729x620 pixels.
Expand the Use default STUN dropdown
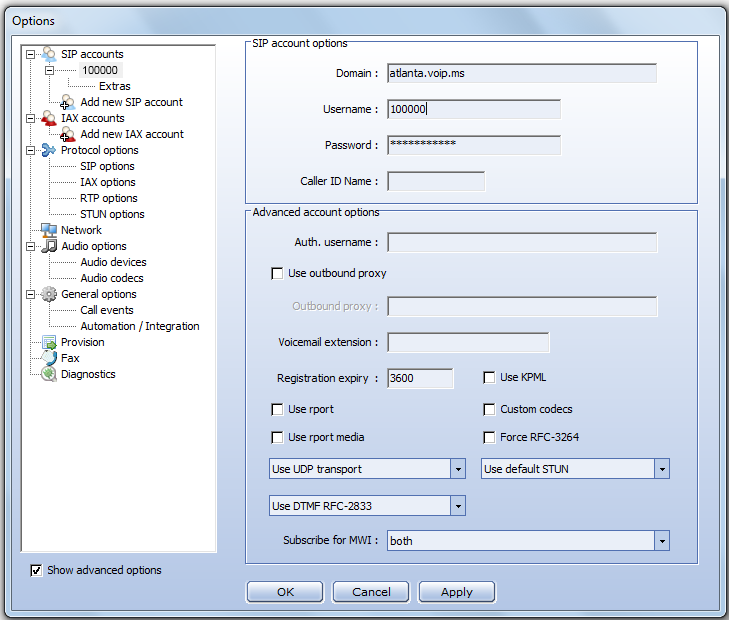pyautogui.click(x=661, y=469)
